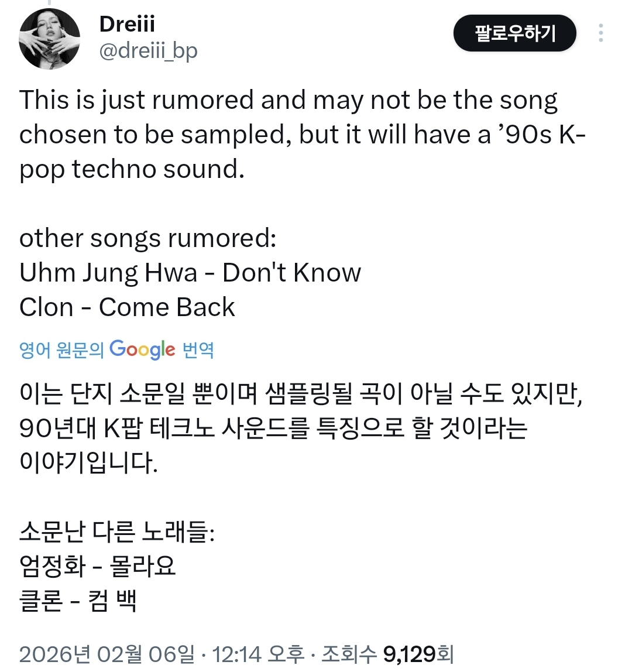Click the "other songs rumored:" line

pos(148,238)
